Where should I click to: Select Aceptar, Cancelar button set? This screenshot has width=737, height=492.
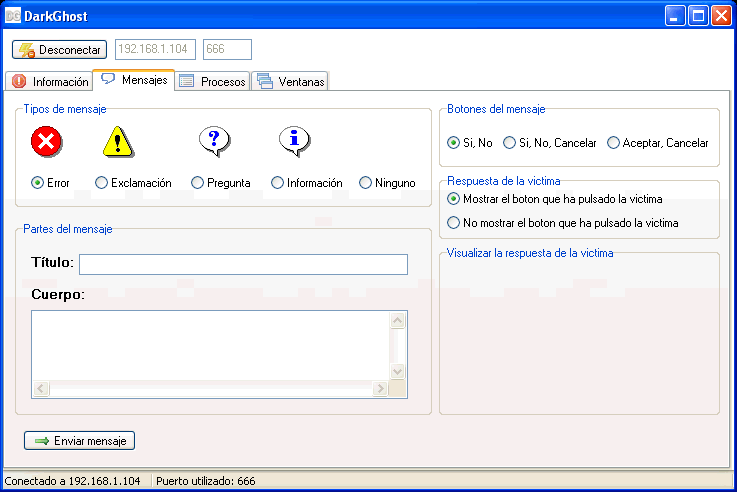[614, 143]
